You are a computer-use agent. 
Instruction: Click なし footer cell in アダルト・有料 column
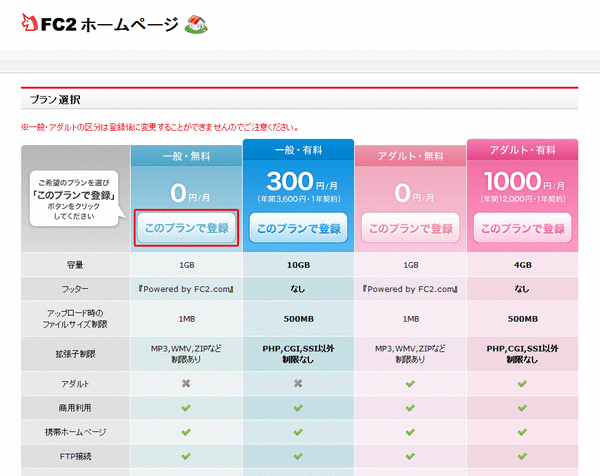point(522,289)
